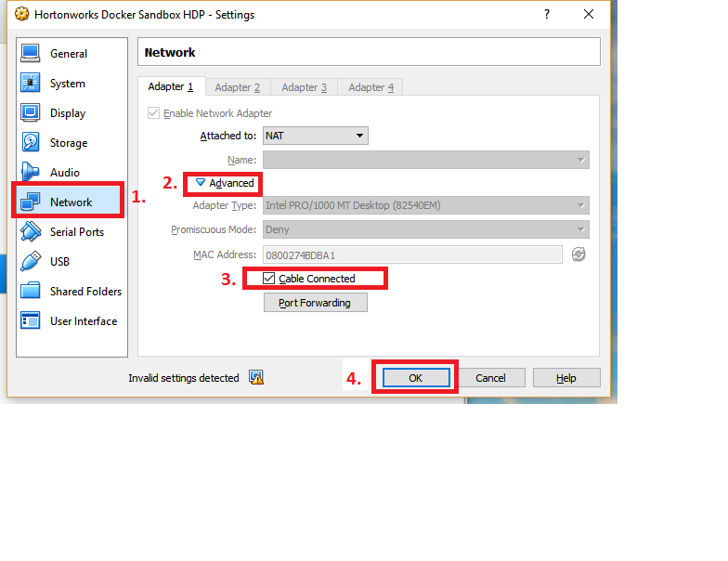Switch to the Adapter 4 tab

[371, 87]
